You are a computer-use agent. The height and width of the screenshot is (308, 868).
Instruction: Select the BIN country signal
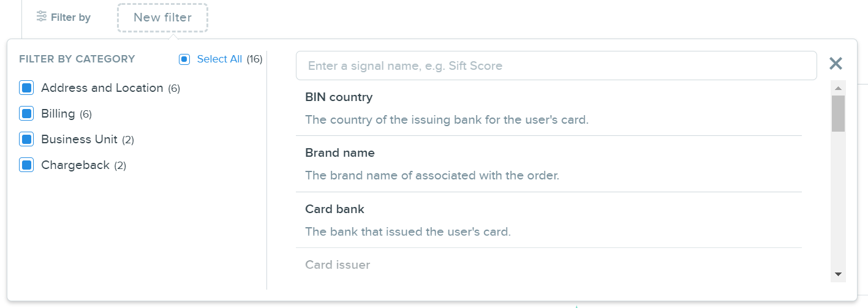[549, 108]
